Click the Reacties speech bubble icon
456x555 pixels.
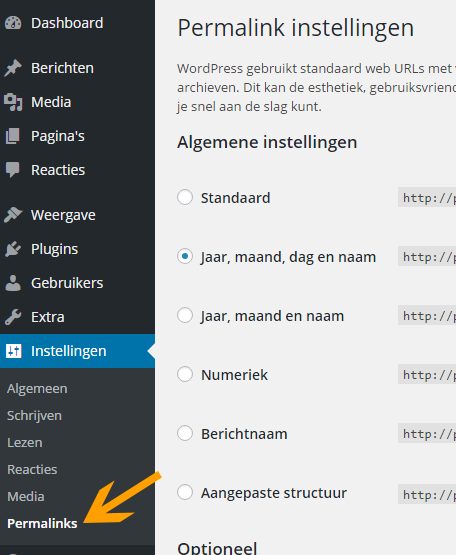tap(13, 170)
